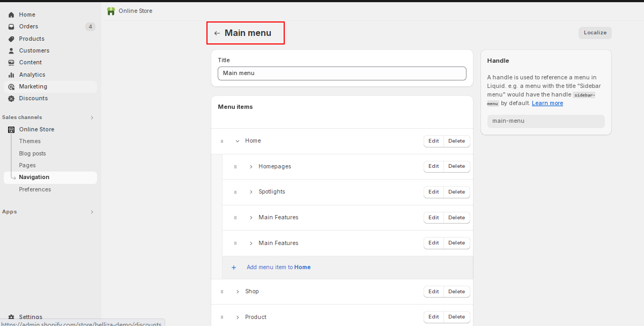Expand the Shop menu item
The height and width of the screenshot is (326, 644).
[238, 292]
